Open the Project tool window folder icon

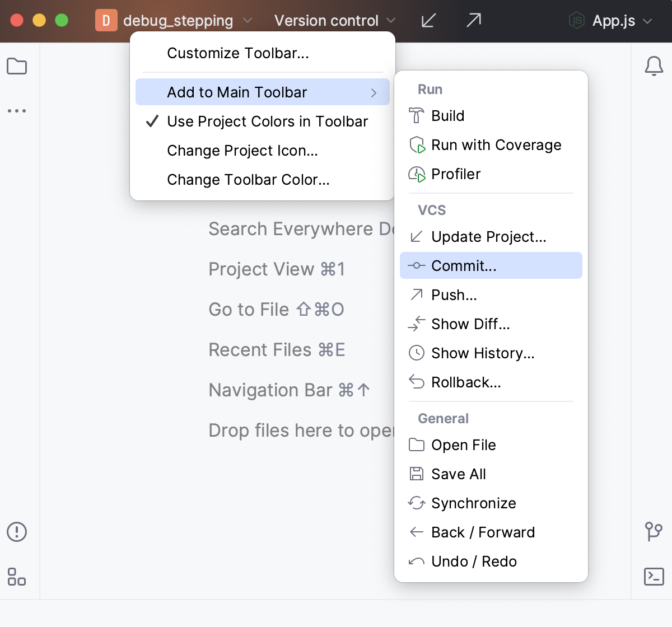pos(17,66)
